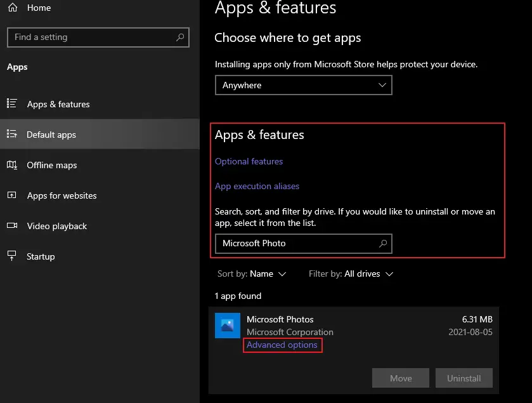Click the Apps & features list icon
The image size is (532, 403).
click(x=12, y=103)
